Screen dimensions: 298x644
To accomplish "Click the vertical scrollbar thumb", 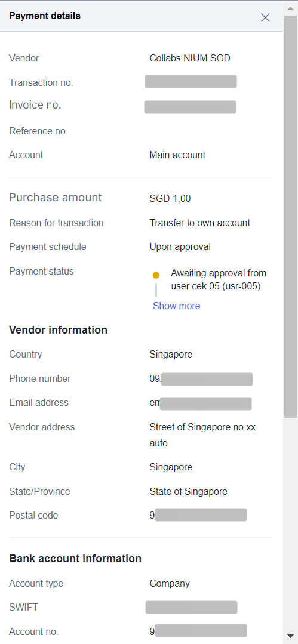I will pyautogui.click(x=291, y=217).
